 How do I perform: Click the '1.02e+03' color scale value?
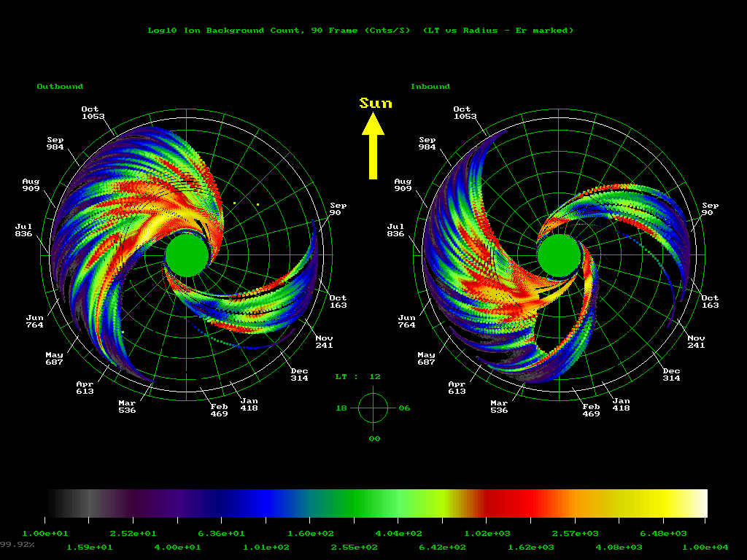click(x=487, y=534)
